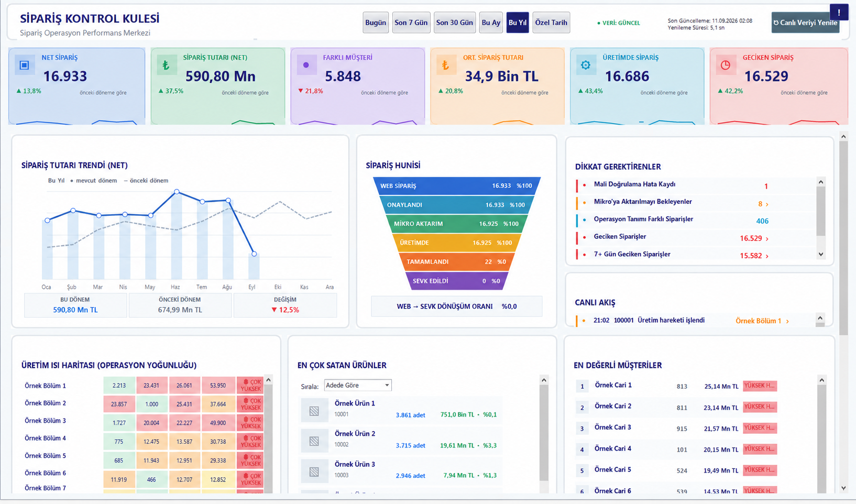Select the Son 30 Gün filter

(455, 23)
